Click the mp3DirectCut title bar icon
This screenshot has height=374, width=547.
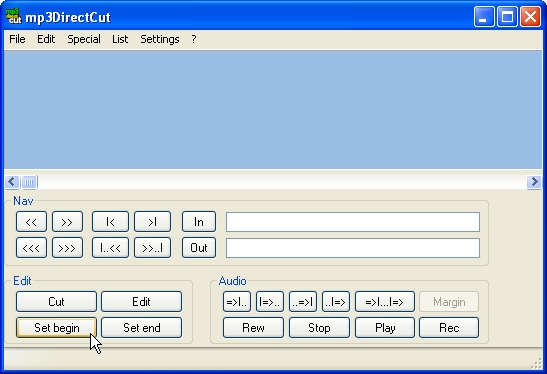pos(13,16)
